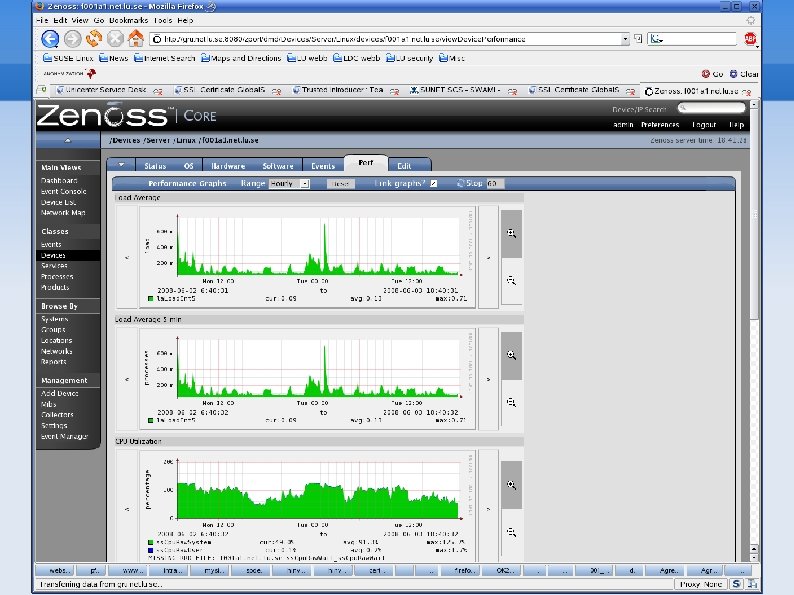The width and height of the screenshot is (794, 595).
Task: Pan the CPU Utilization graph backward
Action: [x=127, y=508]
